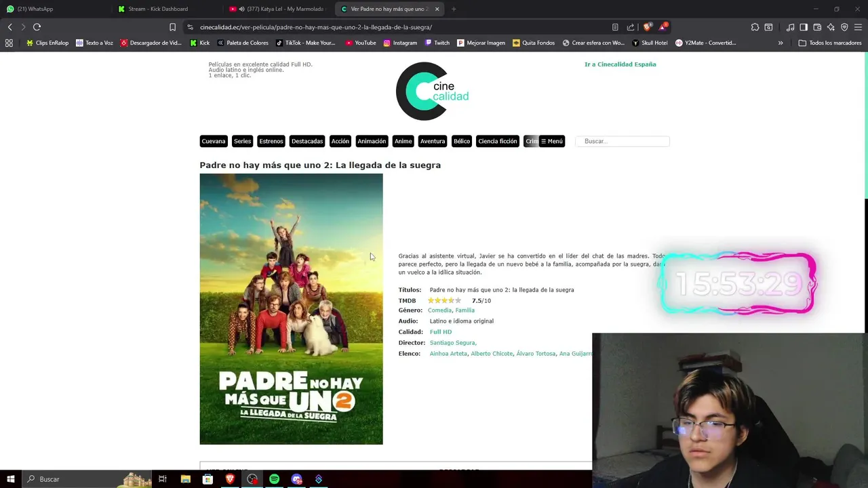The height and width of the screenshot is (488, 868).
Task: Open director Santiago Segura link
Action: tap(452, 343)
